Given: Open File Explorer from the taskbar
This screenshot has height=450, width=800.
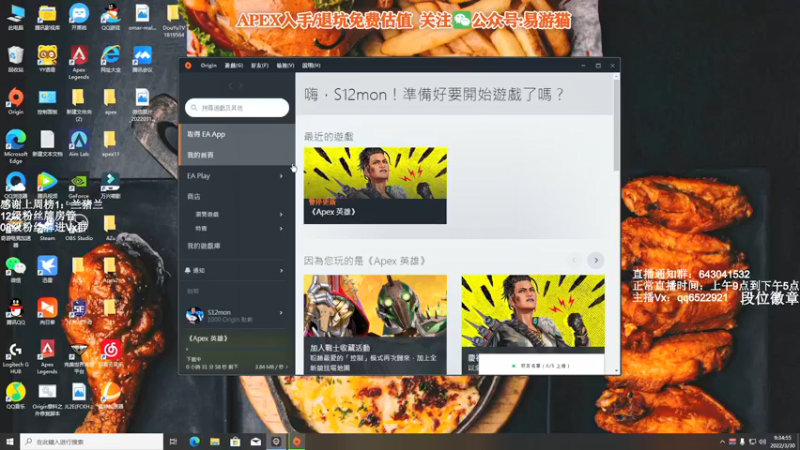Looking at the screenshot, I should pos(215,441).
